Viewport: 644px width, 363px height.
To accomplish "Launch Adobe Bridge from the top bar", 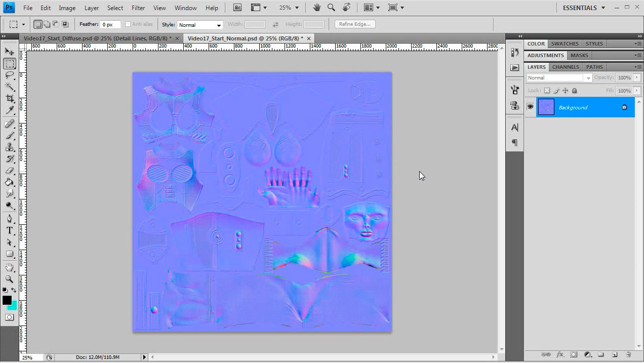I will pos(237,8).
